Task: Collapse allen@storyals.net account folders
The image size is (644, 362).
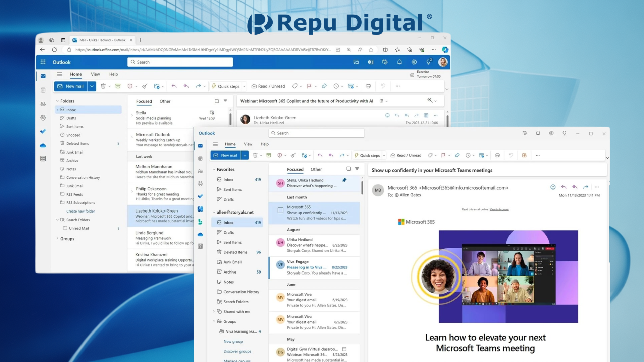Action: (214, 212)
